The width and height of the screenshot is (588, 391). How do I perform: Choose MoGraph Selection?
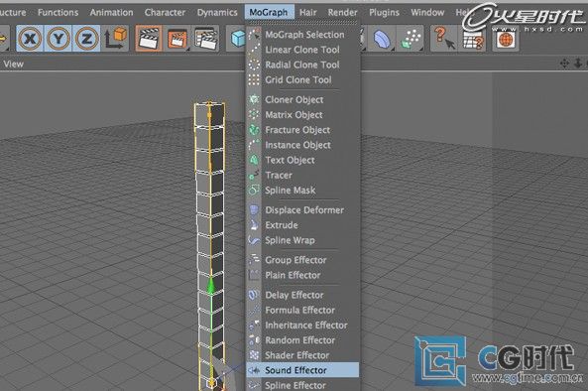coord(302,35)
